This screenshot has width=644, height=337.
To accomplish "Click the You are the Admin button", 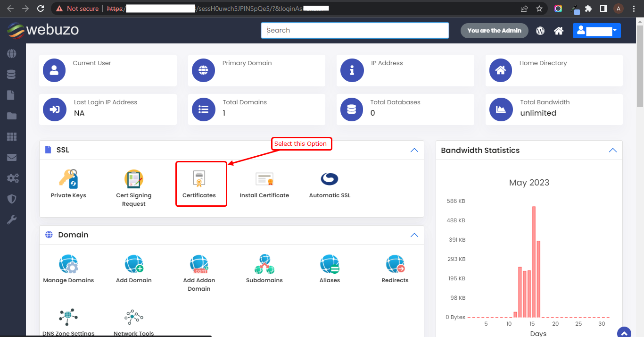I will pos(494,31).
